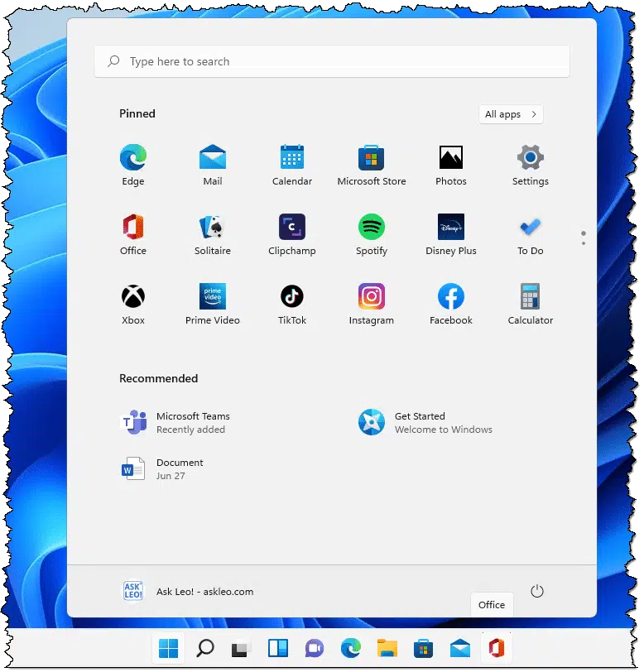The width and height of the screenshot is (644, 672).
Task: Launch the Photos app
Action: pyautogui.click(x=451, y=165)
